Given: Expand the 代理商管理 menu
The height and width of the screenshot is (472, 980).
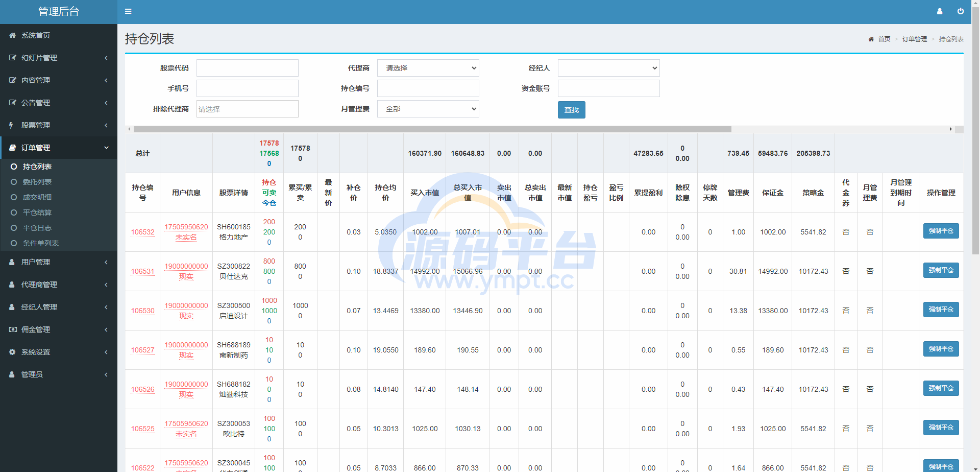Looking at the screenshot, I should pos(58,285).
